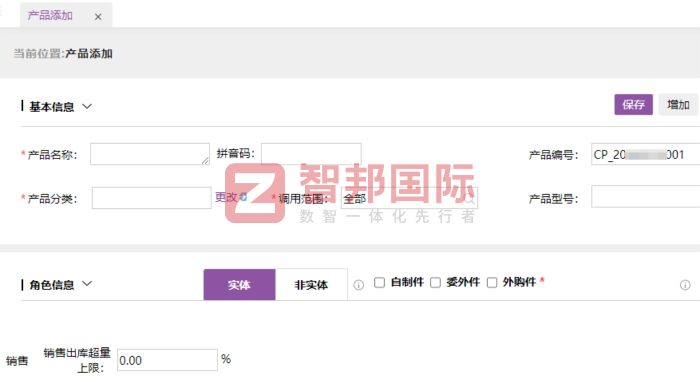Click the 产品编号 input field
Screen dimensions: 700x387
tap(646, 154)
